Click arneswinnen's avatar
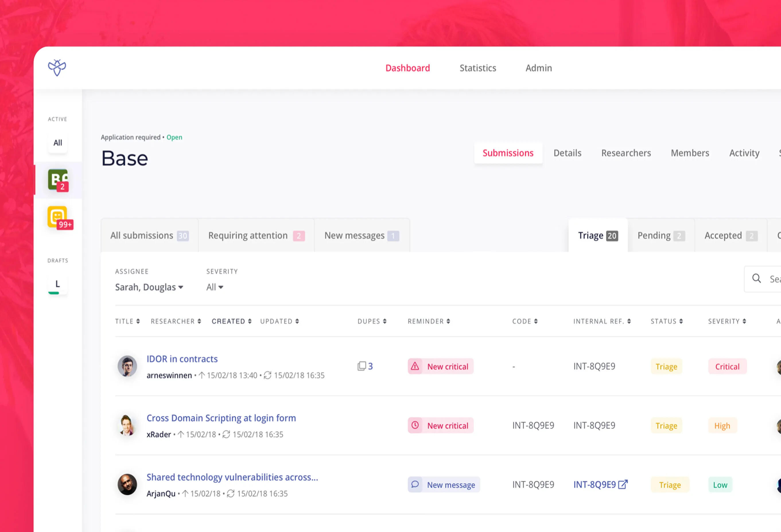The height and width of the screenshot is (532, 781). click(127, 366)
